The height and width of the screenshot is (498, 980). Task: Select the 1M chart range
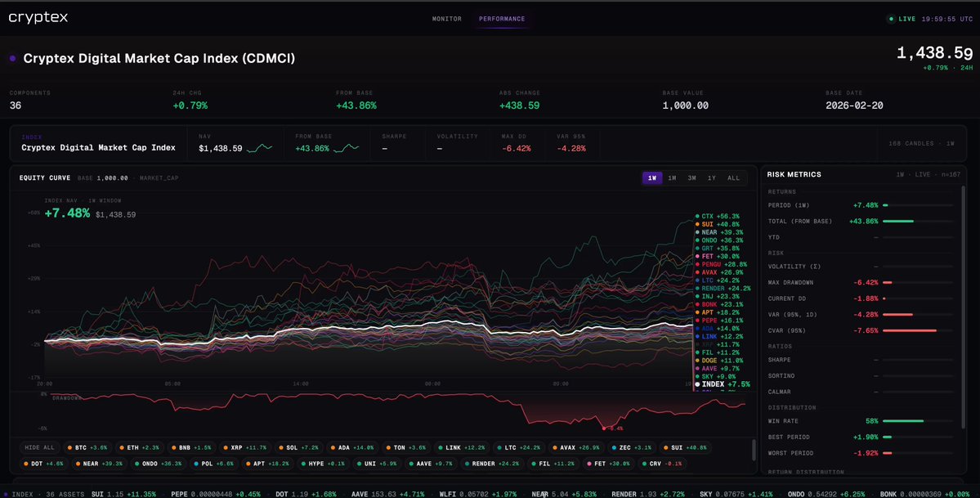point(672,178)
